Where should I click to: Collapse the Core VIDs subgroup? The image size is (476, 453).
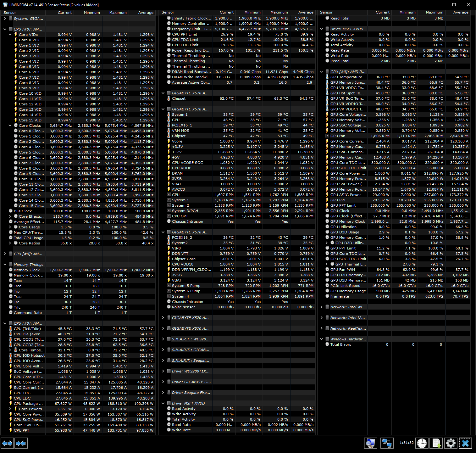coord(10,35)
